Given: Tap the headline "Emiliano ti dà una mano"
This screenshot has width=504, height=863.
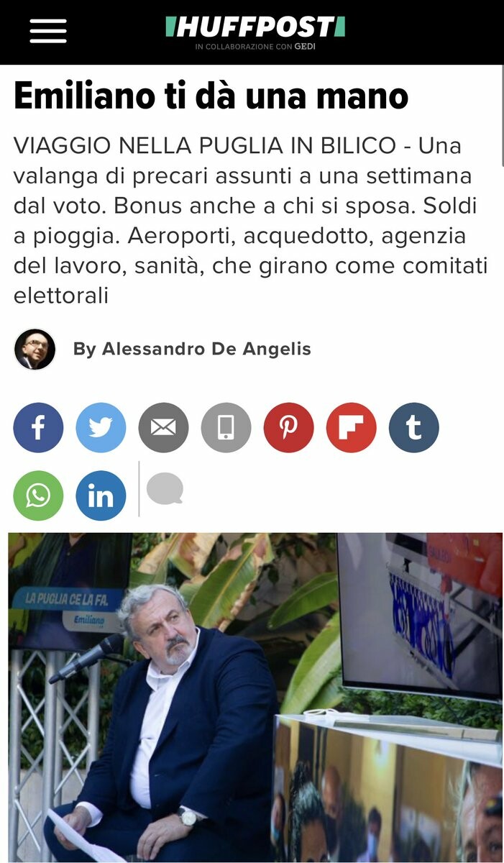Looking at the screenshot, I should 211,96.
